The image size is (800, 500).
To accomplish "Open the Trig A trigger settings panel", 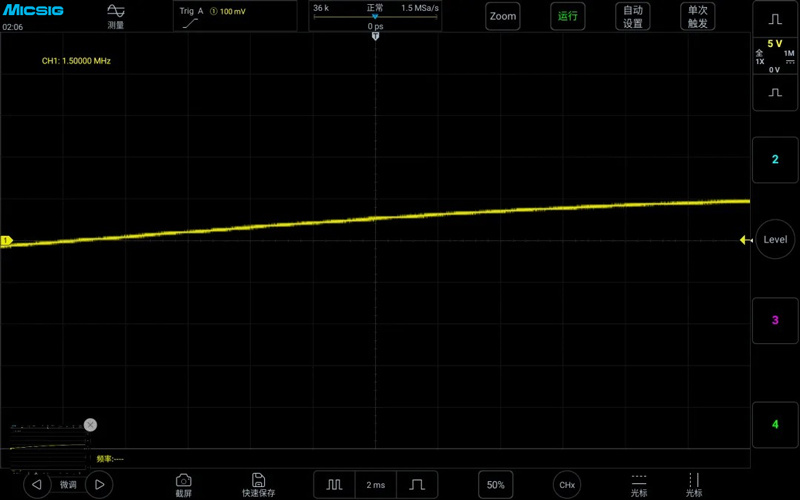I will (x=235, y=16).
